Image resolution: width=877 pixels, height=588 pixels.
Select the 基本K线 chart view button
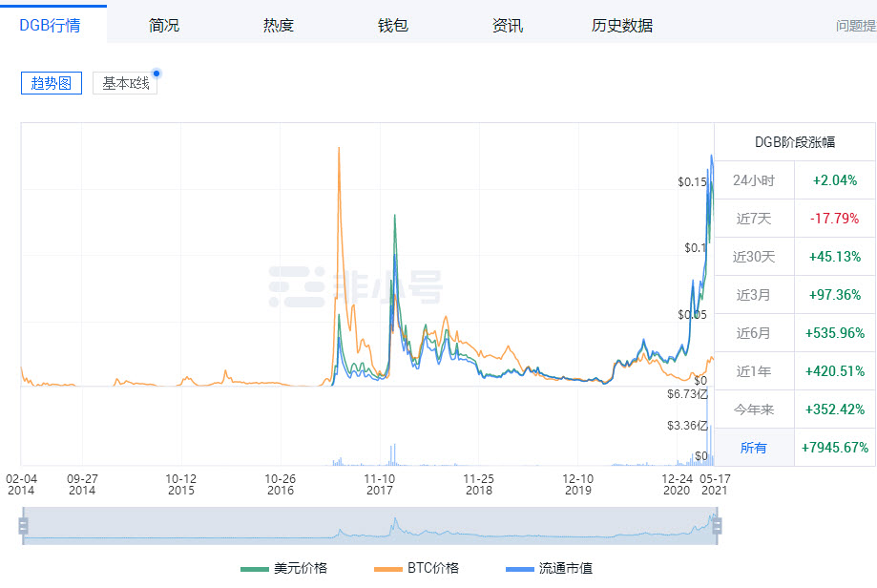tap(125, 83)
